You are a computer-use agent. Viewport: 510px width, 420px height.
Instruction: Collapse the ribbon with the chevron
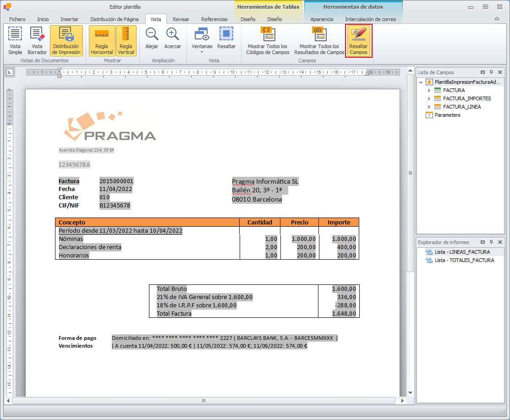(497, 19)
